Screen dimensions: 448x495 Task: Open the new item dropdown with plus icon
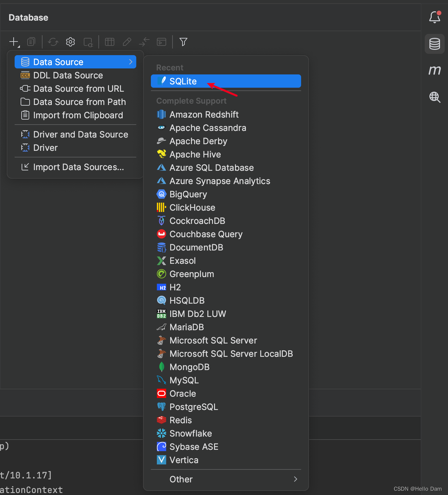[x=14, y=42]
